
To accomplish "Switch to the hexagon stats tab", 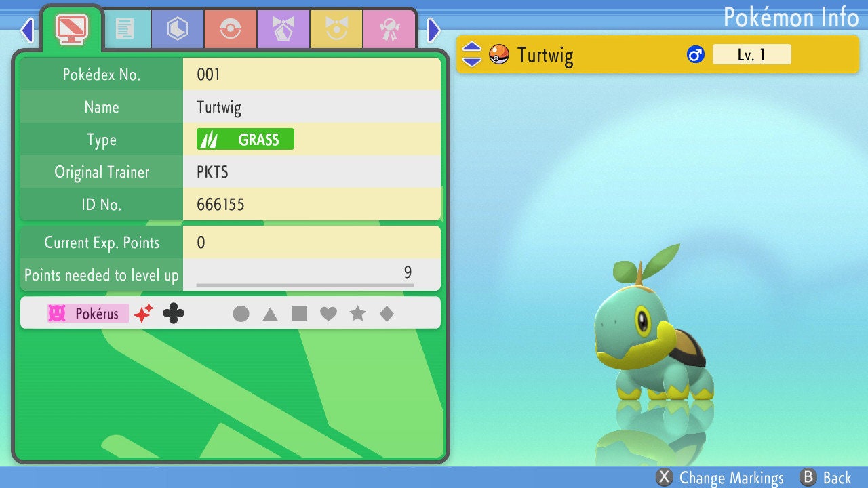I will point(177,29).
